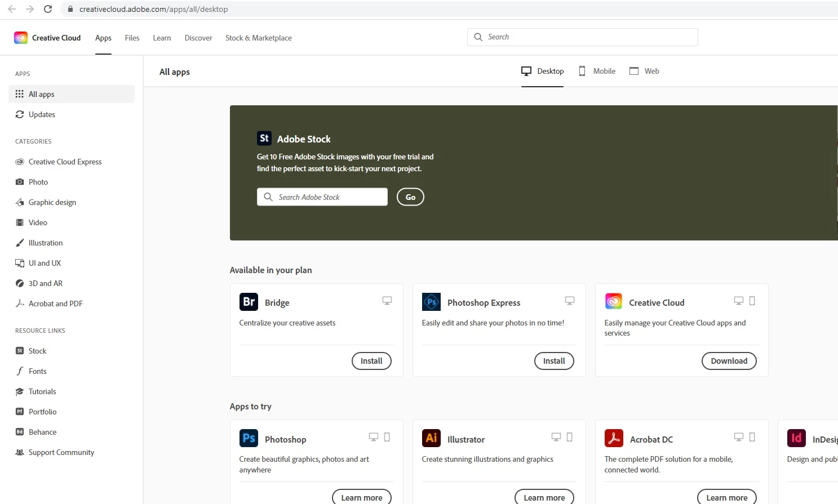Open the Creative Cloud Express category
Screen dimensions: 838x504
pyautogui.click(x=72, y=162)
